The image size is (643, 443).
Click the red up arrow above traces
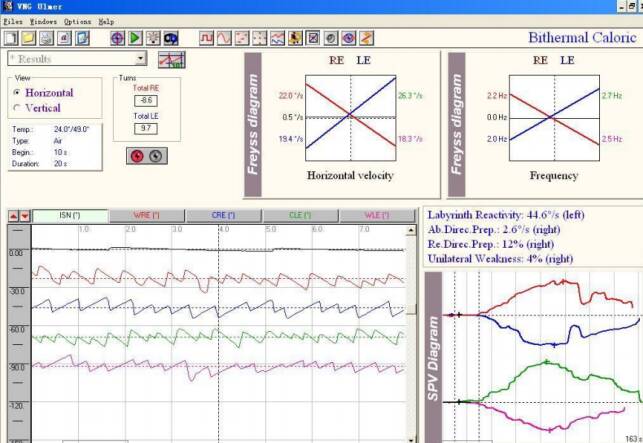pos(12,216)
